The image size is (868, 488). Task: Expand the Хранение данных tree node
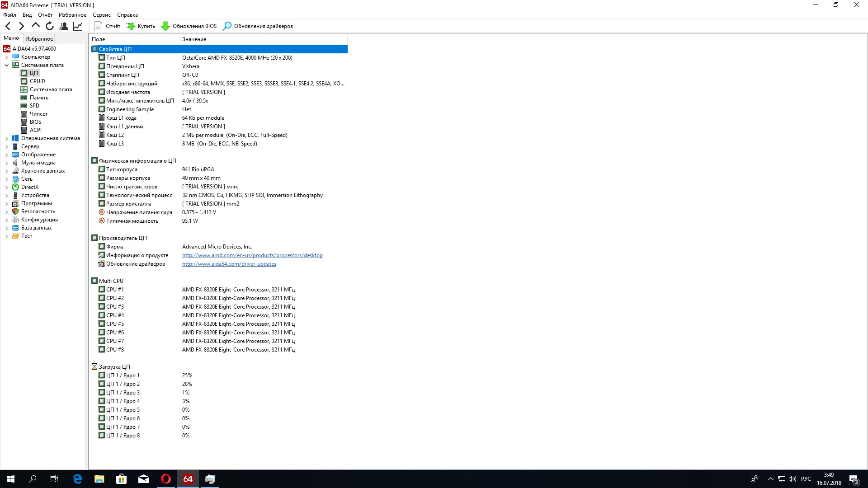click(7, 171)
